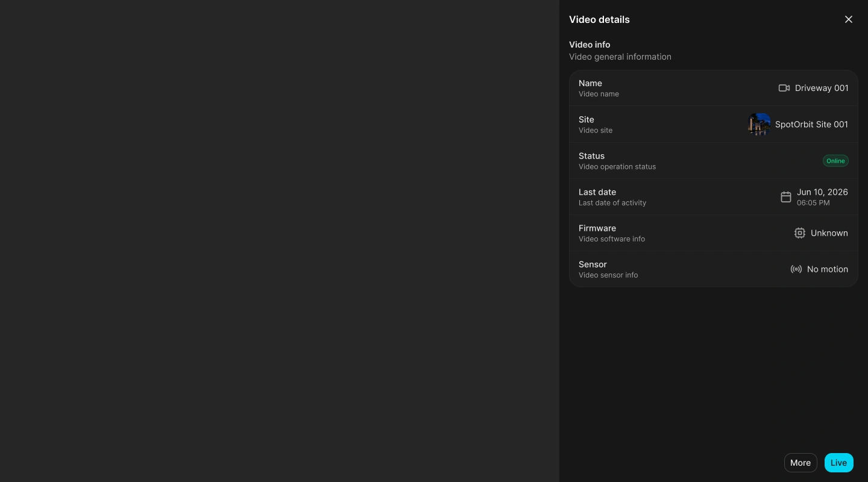
Task: Open the Live video view
Action: (x=839, y=463)
